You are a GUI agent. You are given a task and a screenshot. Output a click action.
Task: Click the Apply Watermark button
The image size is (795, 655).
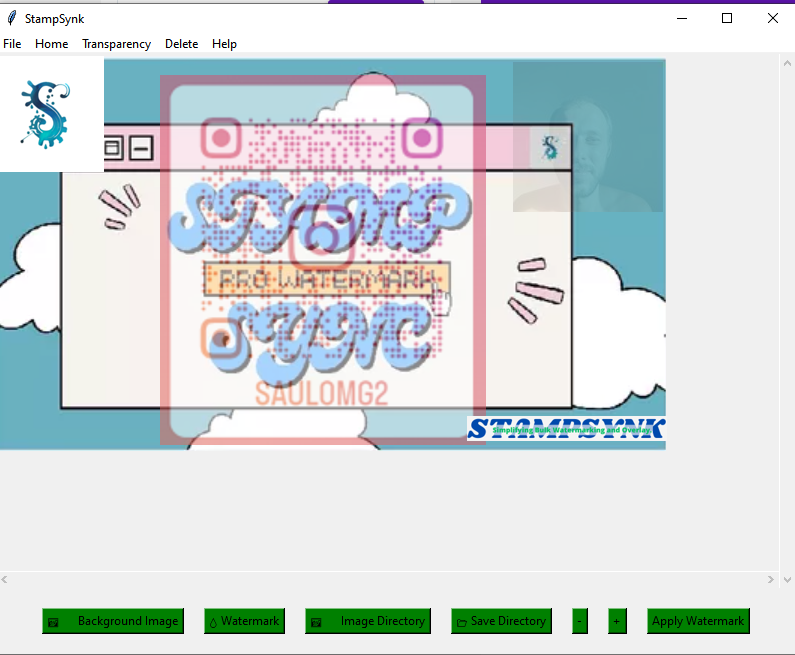(x=698, y=621)
